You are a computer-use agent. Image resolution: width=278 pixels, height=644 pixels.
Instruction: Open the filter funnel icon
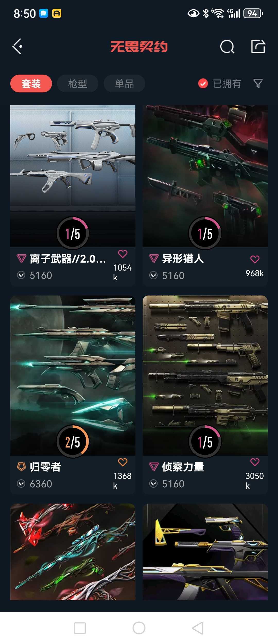pyautogui.click(x=258, y=83)
